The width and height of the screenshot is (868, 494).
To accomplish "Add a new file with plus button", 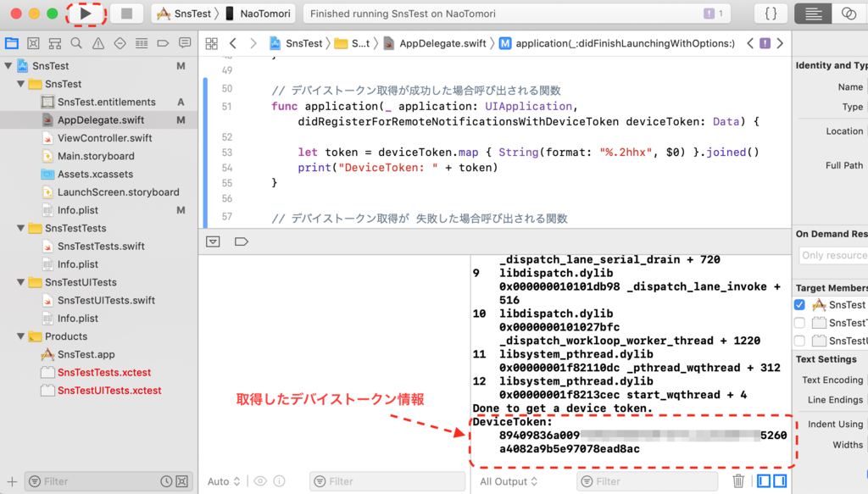I will point(12,481).
